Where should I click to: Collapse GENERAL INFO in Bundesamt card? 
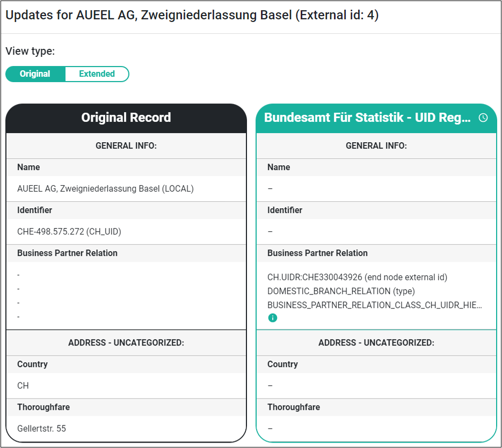tap(376, 145)
